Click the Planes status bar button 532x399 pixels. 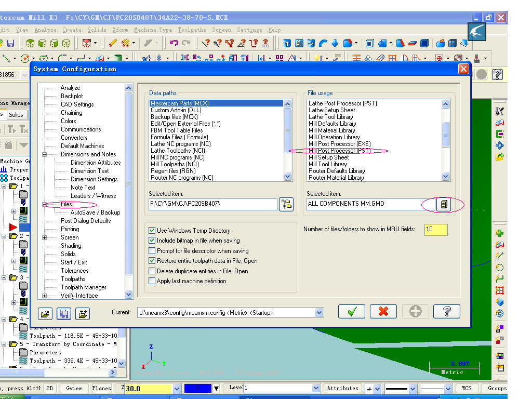[101, 388]
